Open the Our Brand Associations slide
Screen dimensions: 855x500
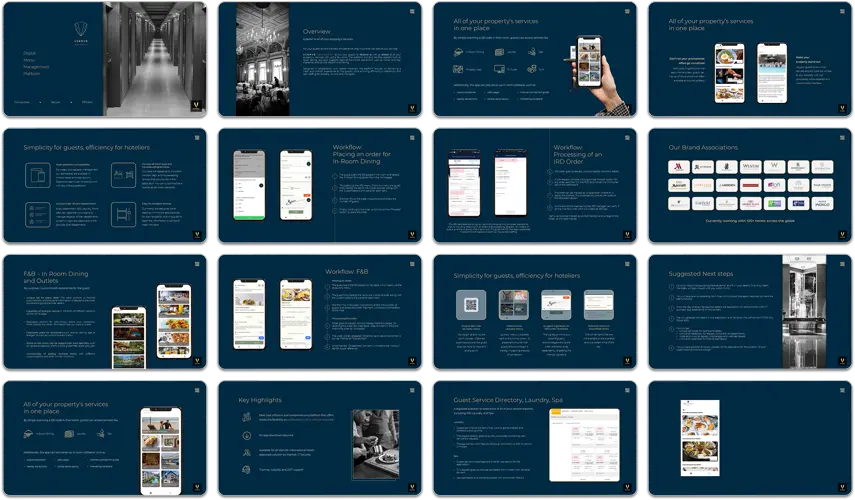point(750,185)
